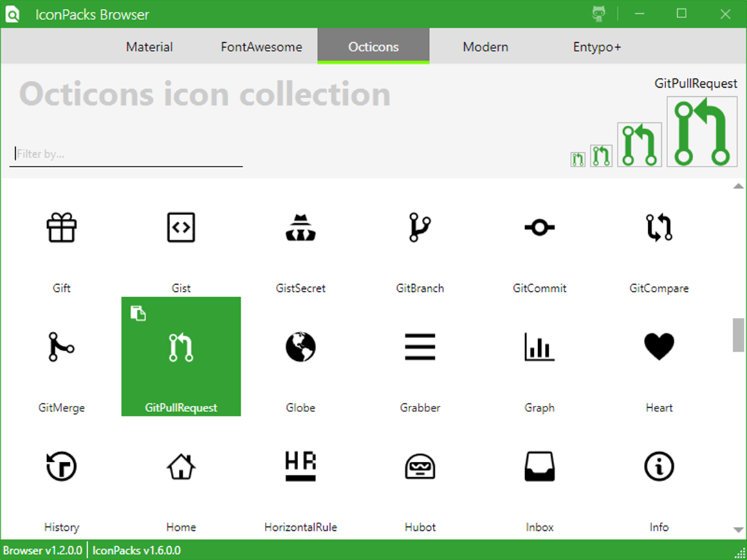Switch to the Entypo+ tab
This screenshot has width=747, height=560.
coord(597,47)
